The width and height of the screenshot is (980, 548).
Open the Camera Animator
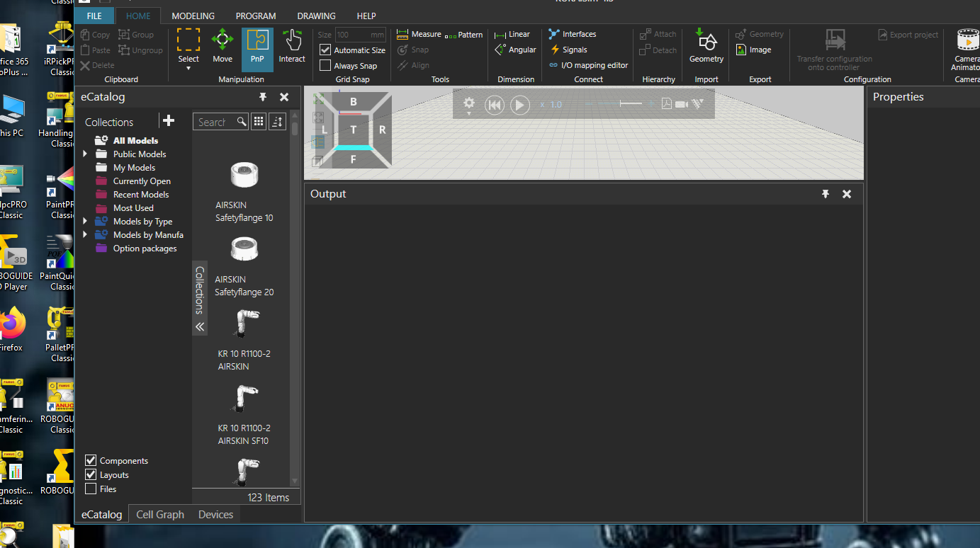(967, 50)
